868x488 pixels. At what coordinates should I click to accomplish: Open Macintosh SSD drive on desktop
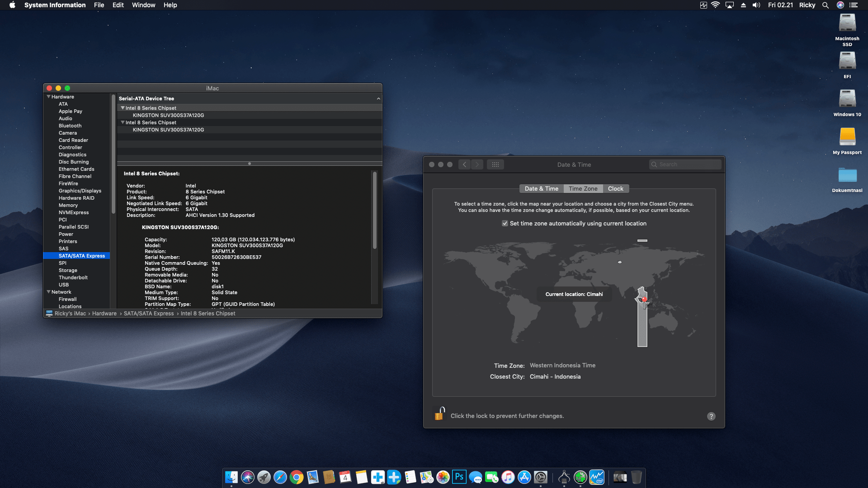[x=847, y=23]
